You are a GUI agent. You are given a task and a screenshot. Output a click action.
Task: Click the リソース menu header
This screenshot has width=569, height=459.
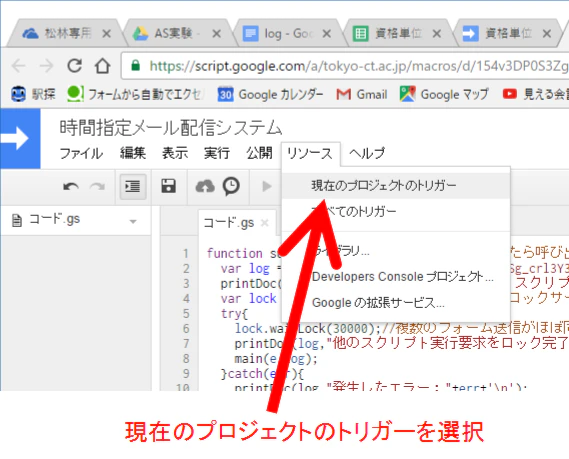pos(310,153)
